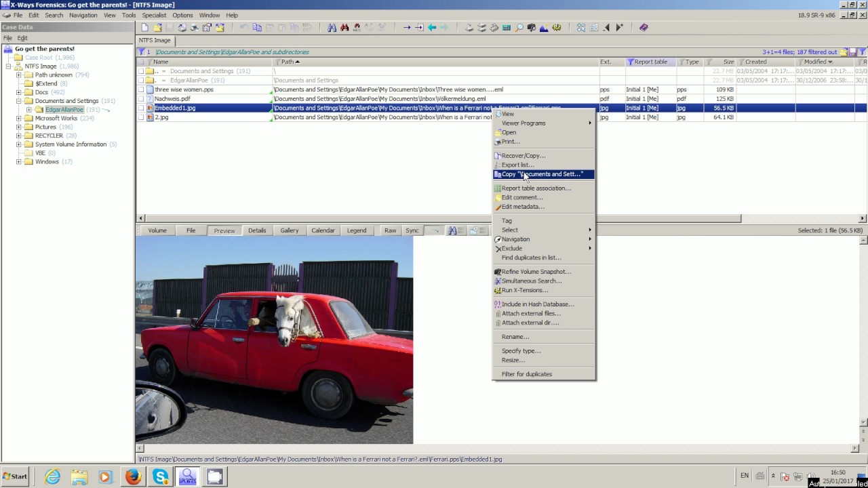Click the red binoculars Find Hex icon
The height and width of the screenshot is (488, 868).
[344, 28]
